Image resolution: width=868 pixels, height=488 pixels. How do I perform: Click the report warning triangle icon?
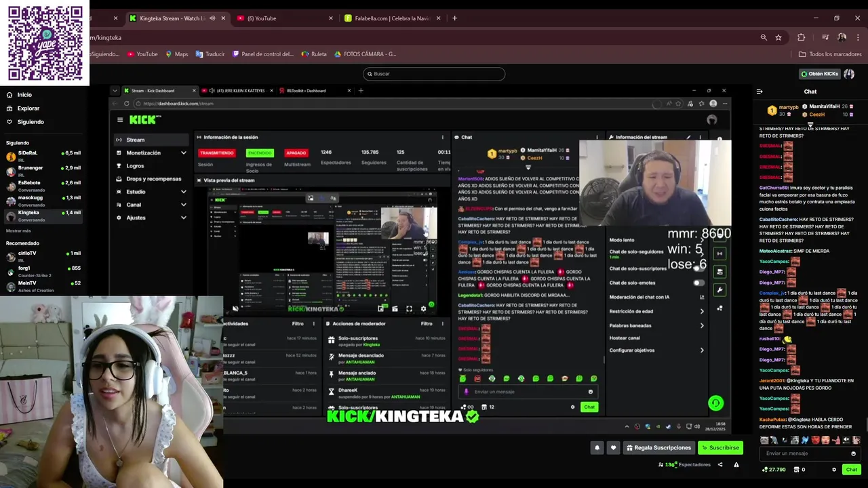[x=736, y=465]
